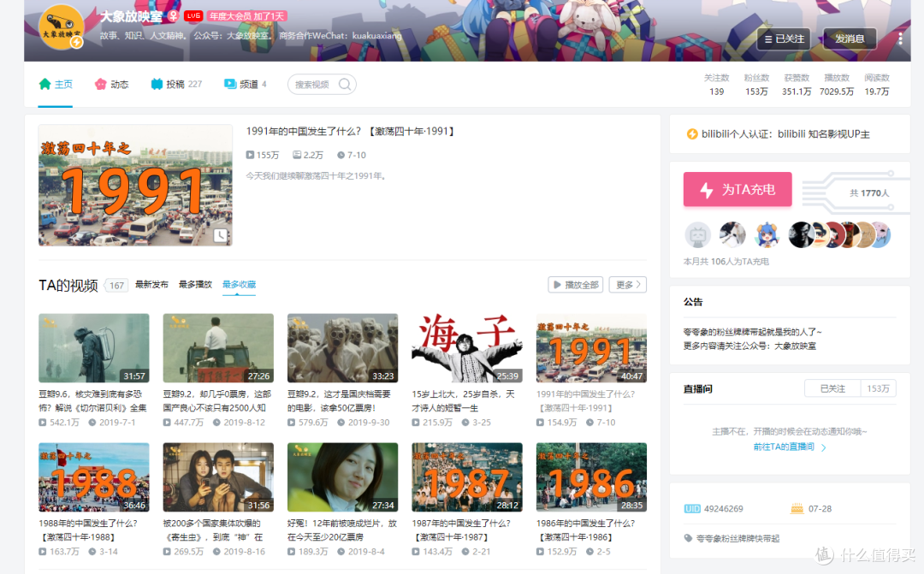Click the first default charger avatar
The height and width of the screenshot is (574, 924).
tap(698, 235)
